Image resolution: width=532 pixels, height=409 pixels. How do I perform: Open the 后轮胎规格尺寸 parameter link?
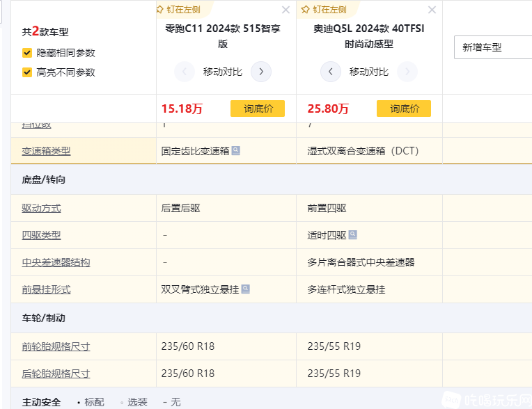click(56, 374)
